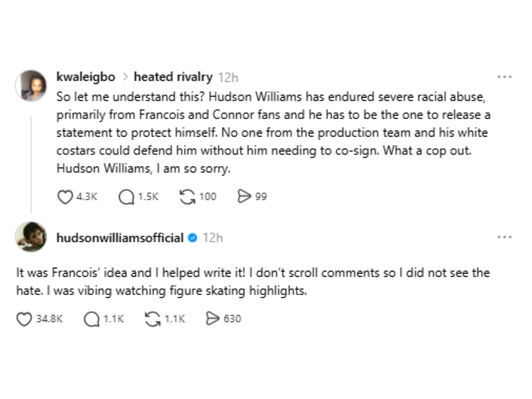Screen dimensions: 532x399
Task: Like kwaleigbo's post with heart icon
Action: click(x=65, y=197)
